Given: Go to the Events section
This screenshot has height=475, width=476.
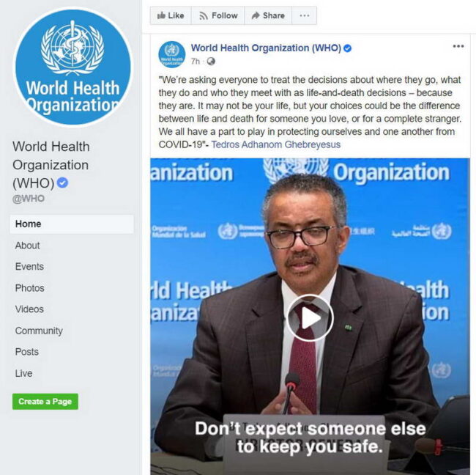Looking at the screenshot, I should pyautogui.click(x=29, y=267).
